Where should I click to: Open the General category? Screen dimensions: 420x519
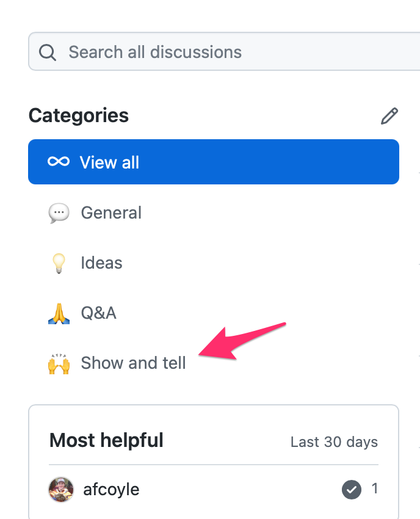click(x=214, y=212)
